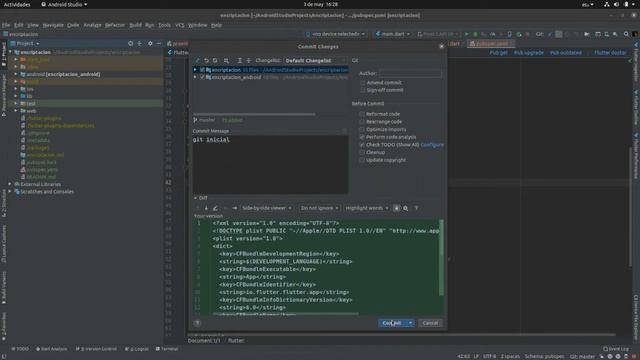This screenshot has width=640, height=360.
Task: Click Pub upgrade link
Action: pos(529,53)
